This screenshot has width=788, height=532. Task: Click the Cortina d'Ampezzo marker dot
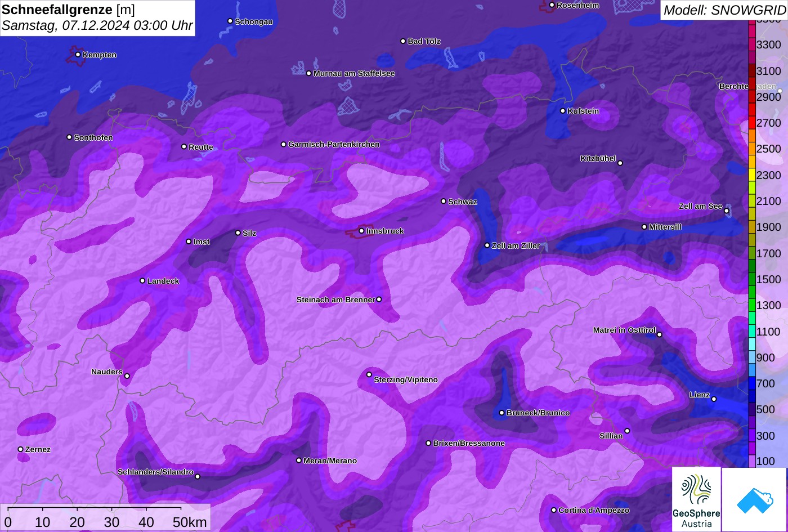[553, 510]
